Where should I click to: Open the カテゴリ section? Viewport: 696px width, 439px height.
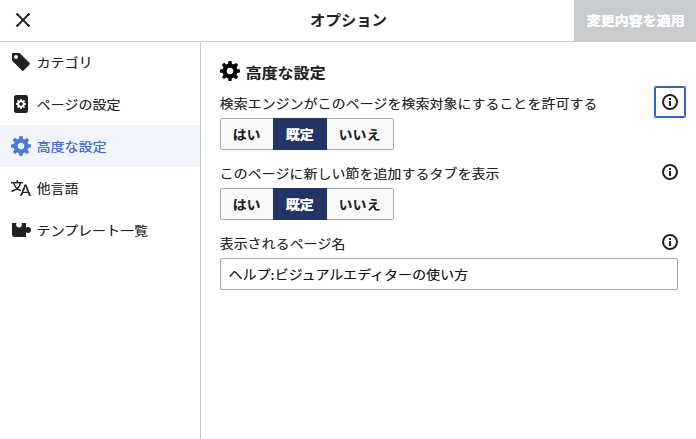[100, 63]
